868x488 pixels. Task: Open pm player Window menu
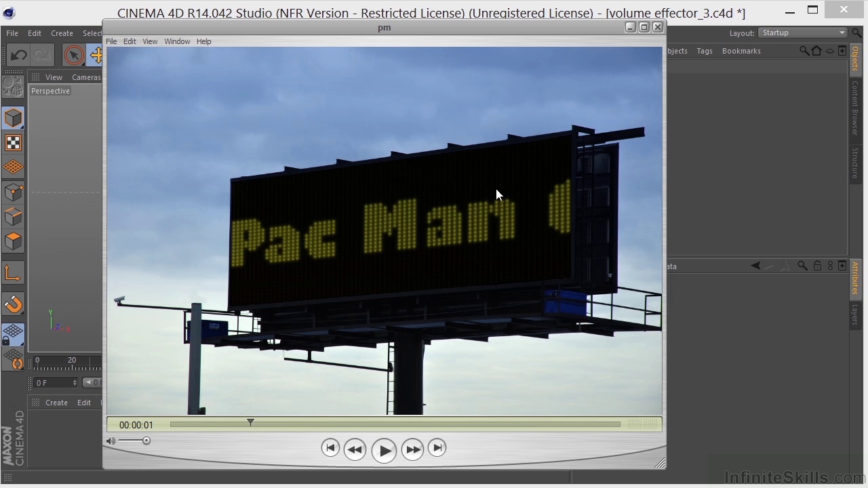(177, 41)
